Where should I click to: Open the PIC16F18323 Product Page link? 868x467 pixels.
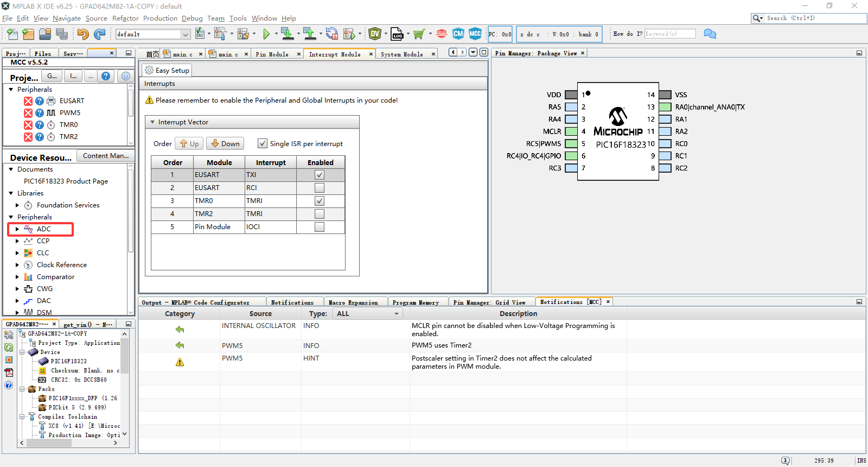point(66,181)
